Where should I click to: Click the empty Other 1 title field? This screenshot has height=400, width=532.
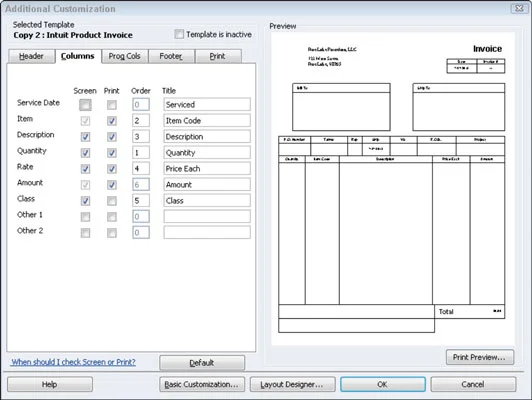(207, 216)
